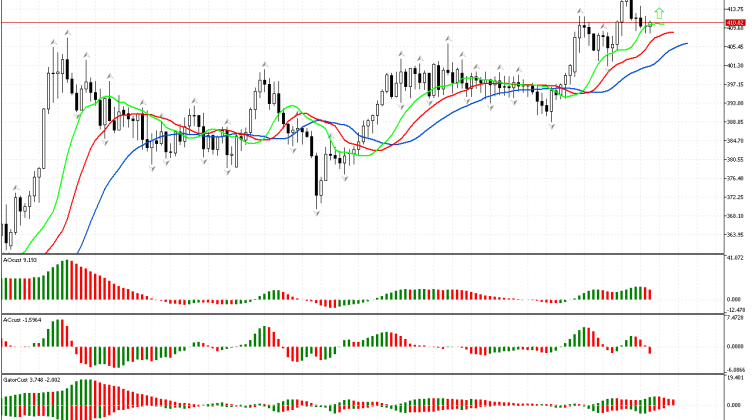Click the green up arrow signal
The height and width of the screenshot is (420, 752).
658,12
